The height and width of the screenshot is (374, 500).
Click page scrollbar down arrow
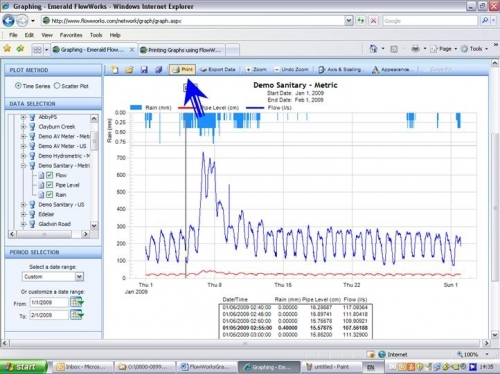coord(495,334)
